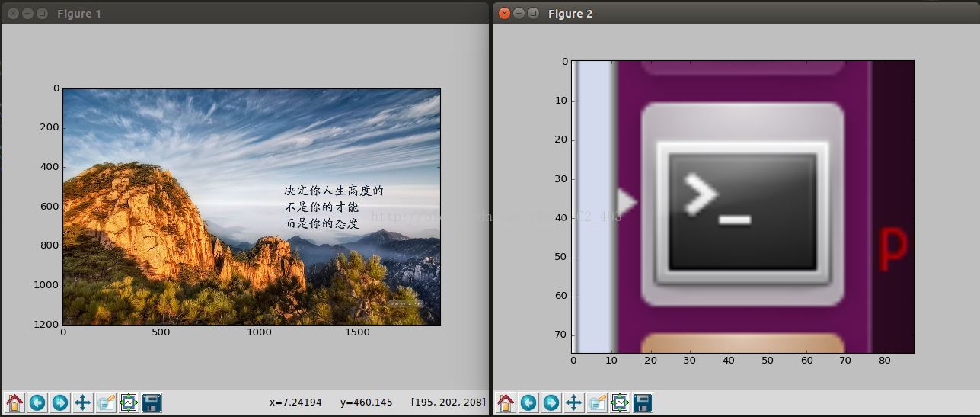Click the 'y=460.145' status readout
The height and width of the screenshot is (417, 980).
click(366, 402)
